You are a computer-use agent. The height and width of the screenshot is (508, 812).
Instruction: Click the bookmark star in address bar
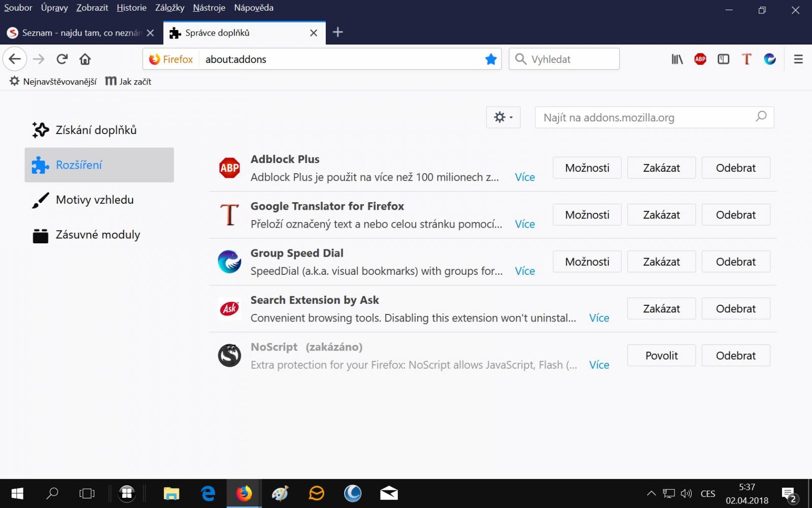(491, 59)
